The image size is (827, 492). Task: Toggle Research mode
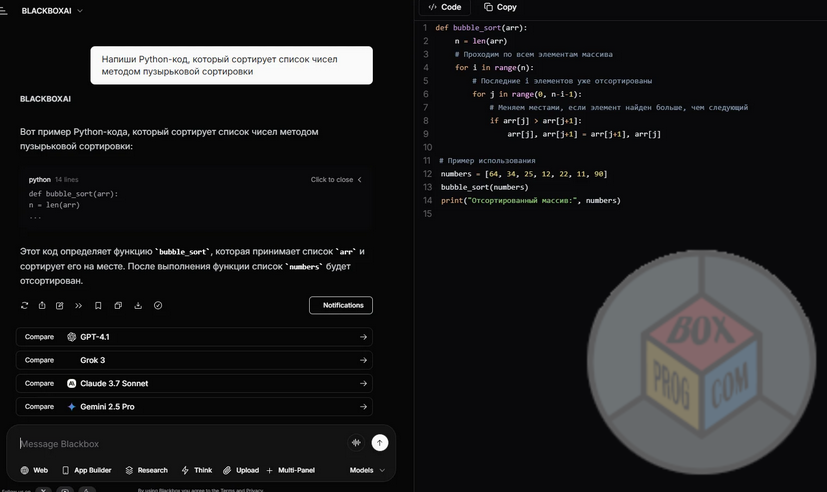(x=146, y=470)
